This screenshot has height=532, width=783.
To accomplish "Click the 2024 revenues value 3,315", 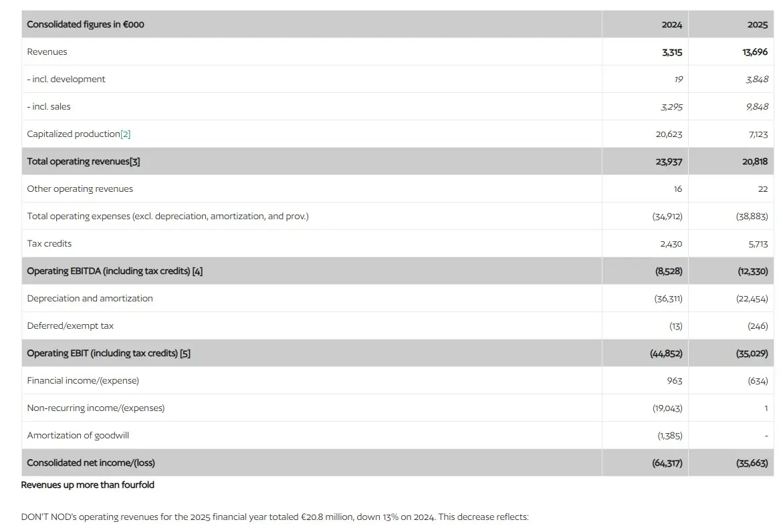I will click(672, 52).
